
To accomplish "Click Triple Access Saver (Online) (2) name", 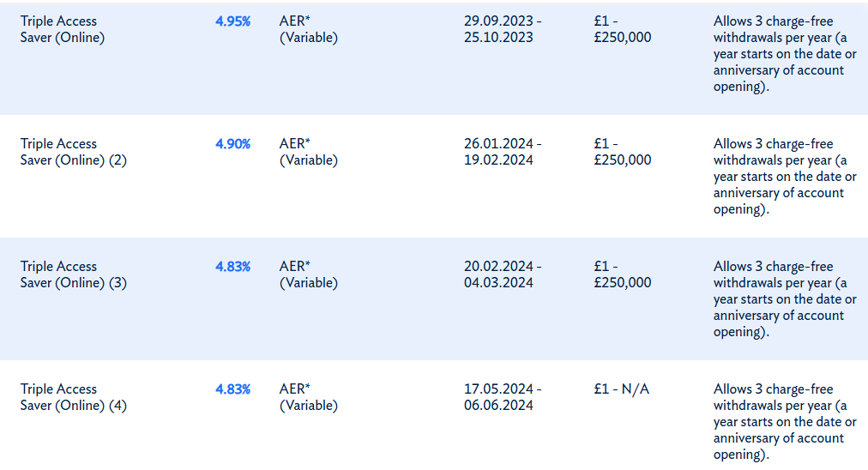I will 74,153.
